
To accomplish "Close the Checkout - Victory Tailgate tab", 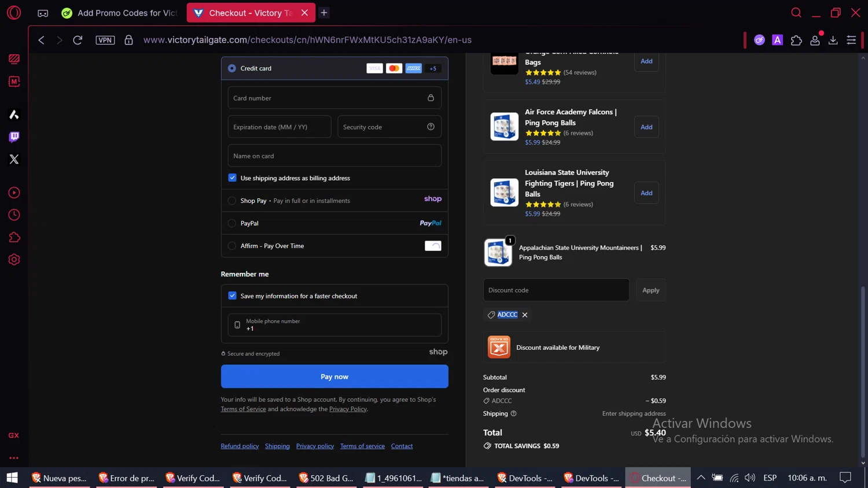I will (x=304, y=13).
